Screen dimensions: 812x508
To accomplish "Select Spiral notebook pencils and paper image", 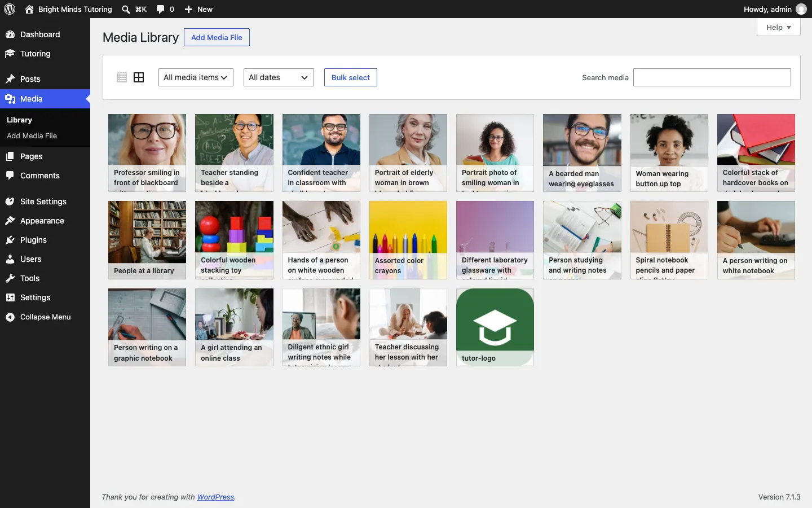I will (x=669, y=240).
